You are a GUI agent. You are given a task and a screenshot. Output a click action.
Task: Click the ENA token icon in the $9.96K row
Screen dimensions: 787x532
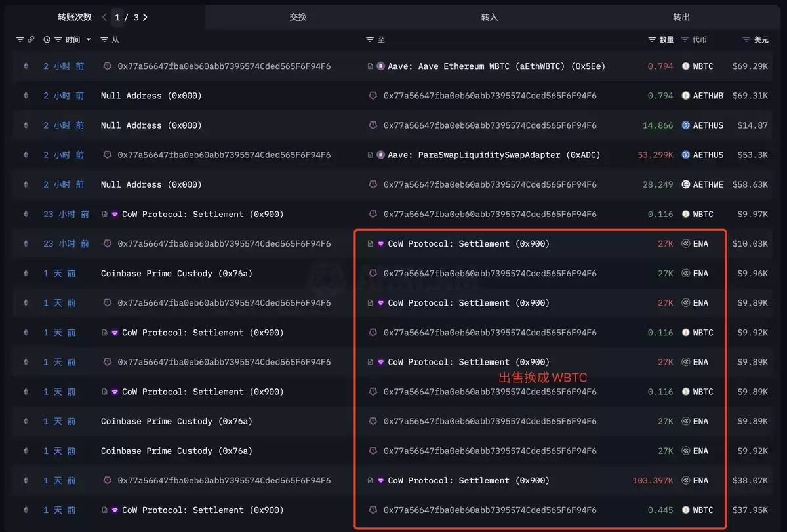coord(686,273)
